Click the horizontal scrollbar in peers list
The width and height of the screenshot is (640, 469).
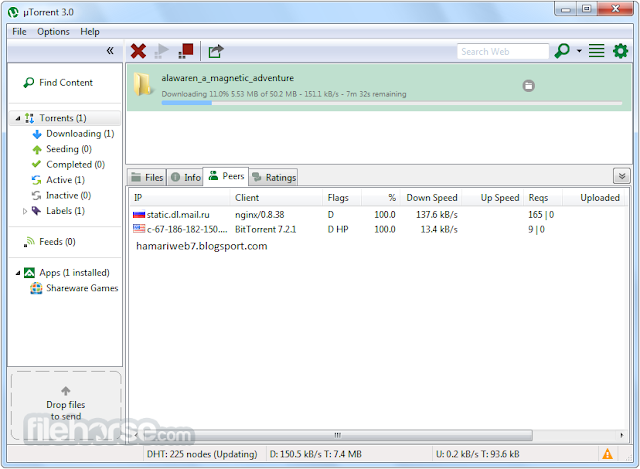pyautogui.click(x=337, y=435)
